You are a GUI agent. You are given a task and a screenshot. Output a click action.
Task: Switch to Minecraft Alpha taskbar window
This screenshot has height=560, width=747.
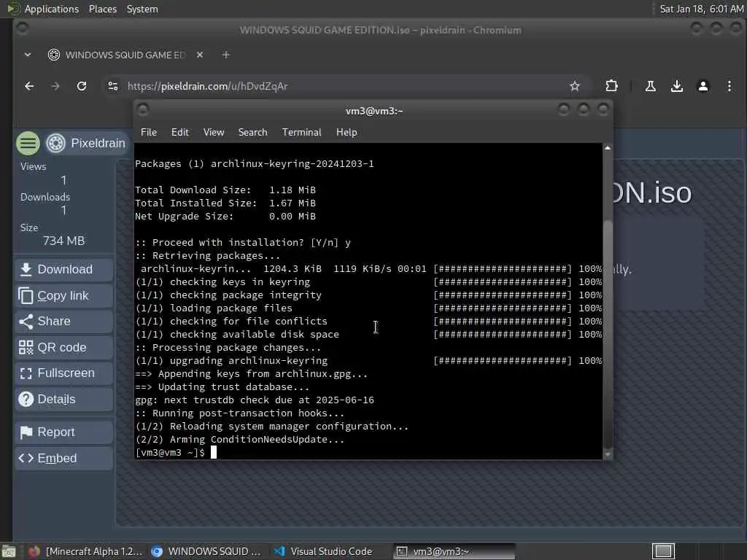tap(85, 551)
